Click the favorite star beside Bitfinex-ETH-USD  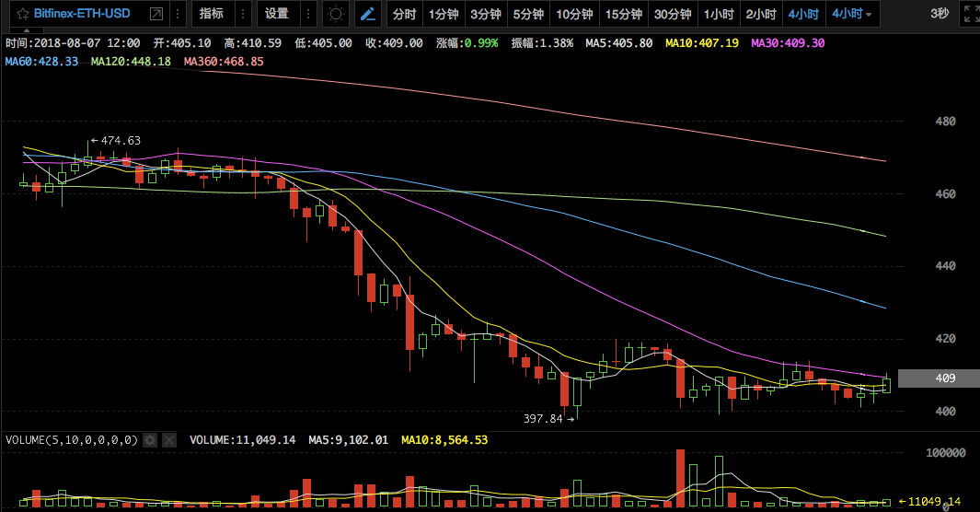22,14
